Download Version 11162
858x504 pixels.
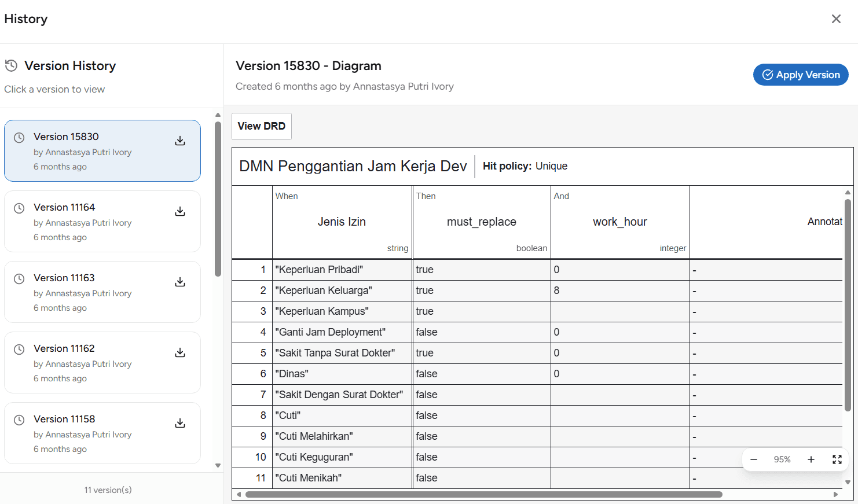[x=180, y=353]
